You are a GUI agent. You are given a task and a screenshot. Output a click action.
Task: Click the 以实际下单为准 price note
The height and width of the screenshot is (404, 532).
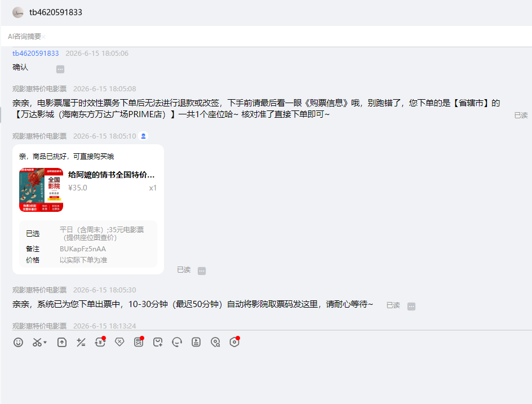[x=83, y=260]
